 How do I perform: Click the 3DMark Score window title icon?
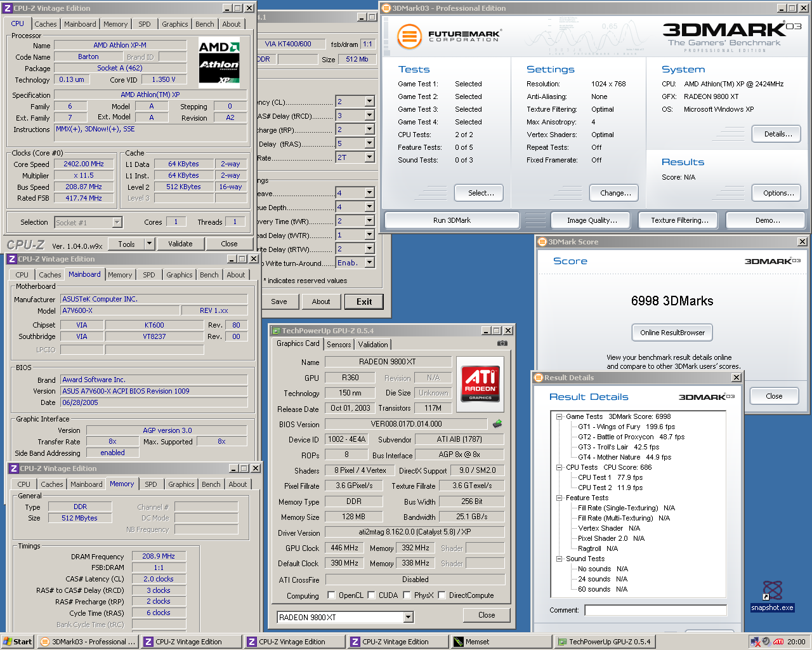point(542,241)
